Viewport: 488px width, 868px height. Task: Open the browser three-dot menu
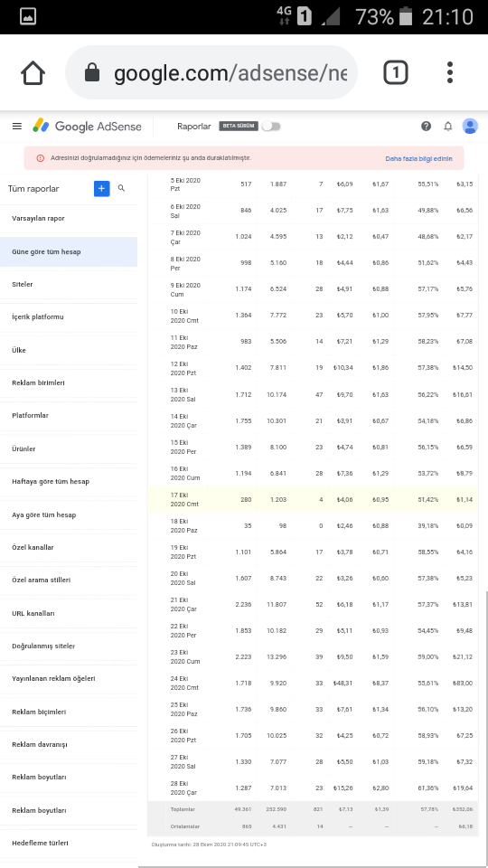click(x=450, y=72)
